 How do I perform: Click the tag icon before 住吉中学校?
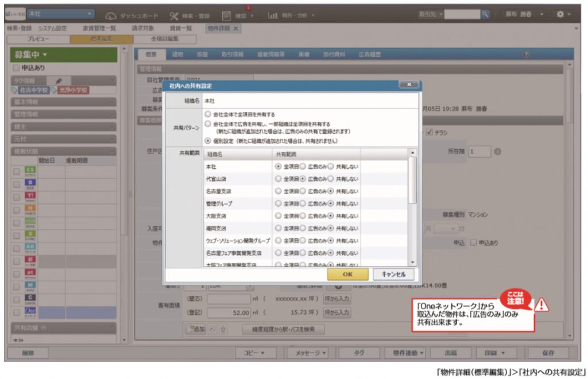[x=14, y=90]
